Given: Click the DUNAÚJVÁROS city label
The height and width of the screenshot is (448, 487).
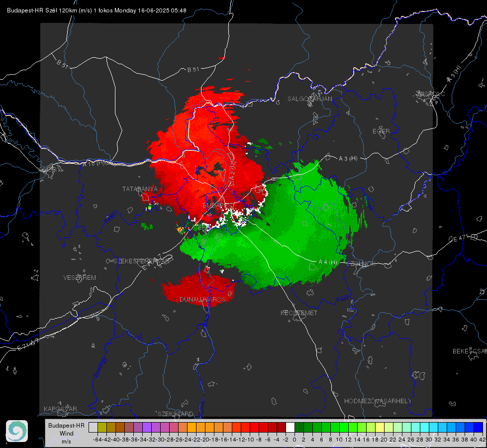Looking at the screenshot, I should (202, 299).
